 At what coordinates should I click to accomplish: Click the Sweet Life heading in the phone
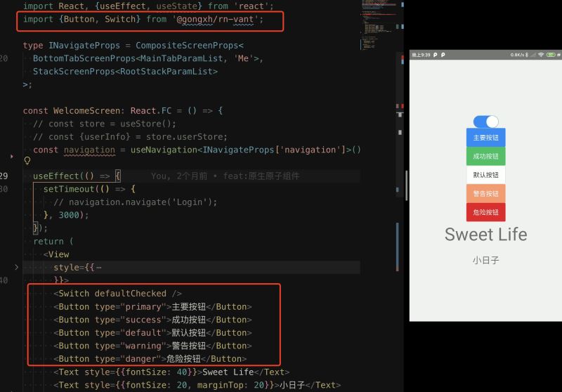point(485,235)
